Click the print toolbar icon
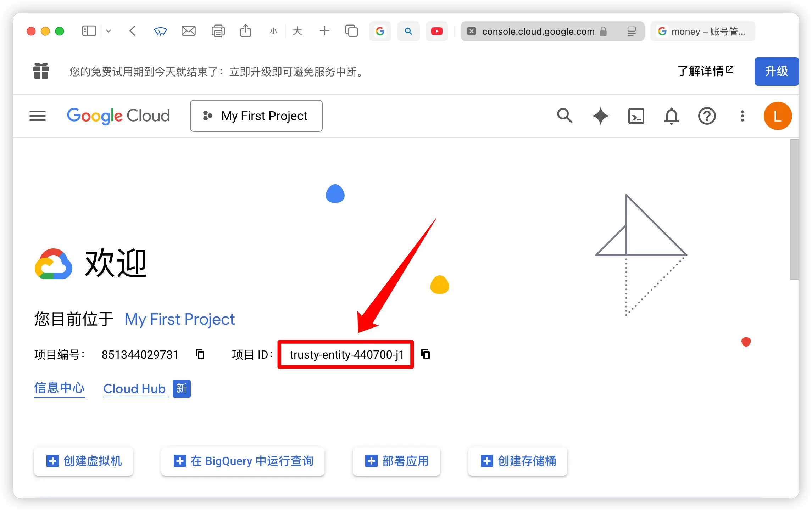This screenshot has height=511, width=812. click(x=218, y=31)
